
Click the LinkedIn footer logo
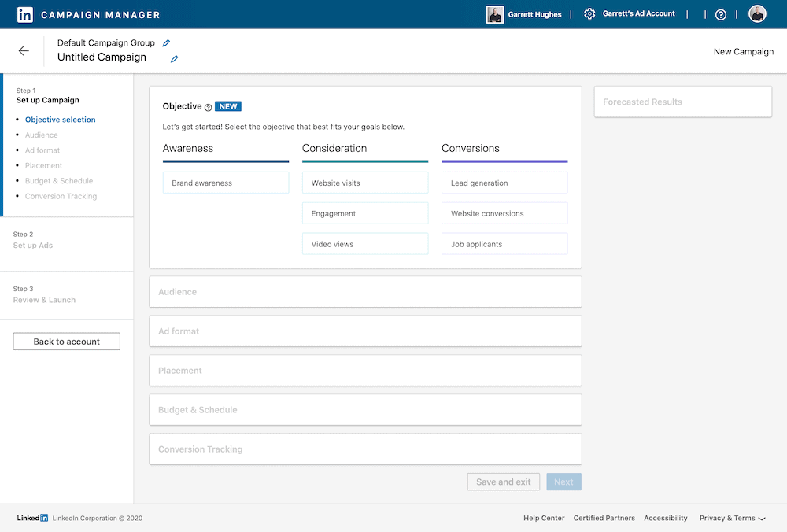(32, 518)
